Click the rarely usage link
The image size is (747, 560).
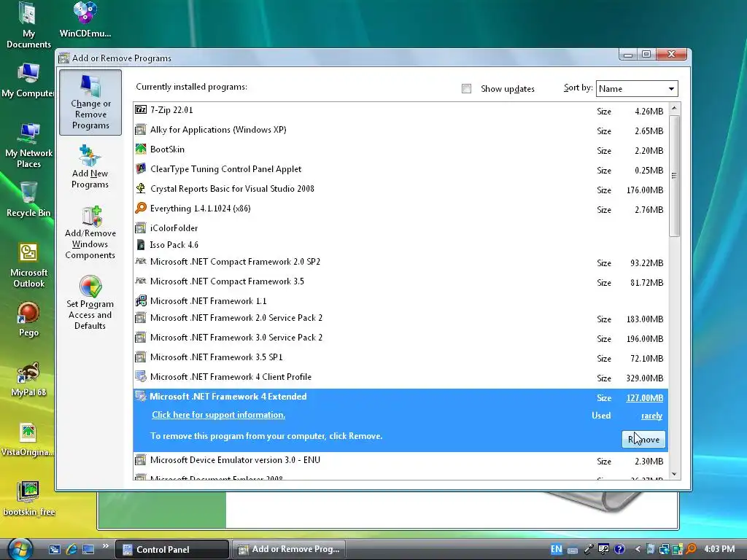[651, 416]
